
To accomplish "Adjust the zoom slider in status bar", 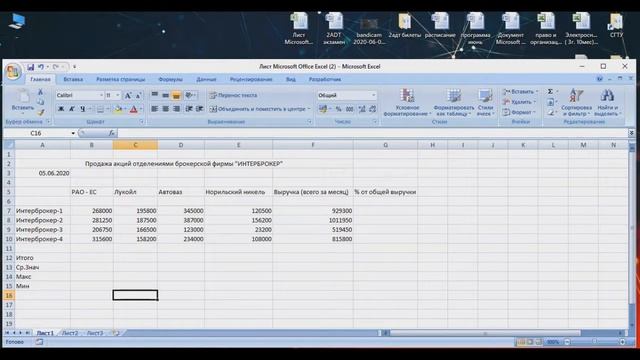I will (x=595, y=342).
